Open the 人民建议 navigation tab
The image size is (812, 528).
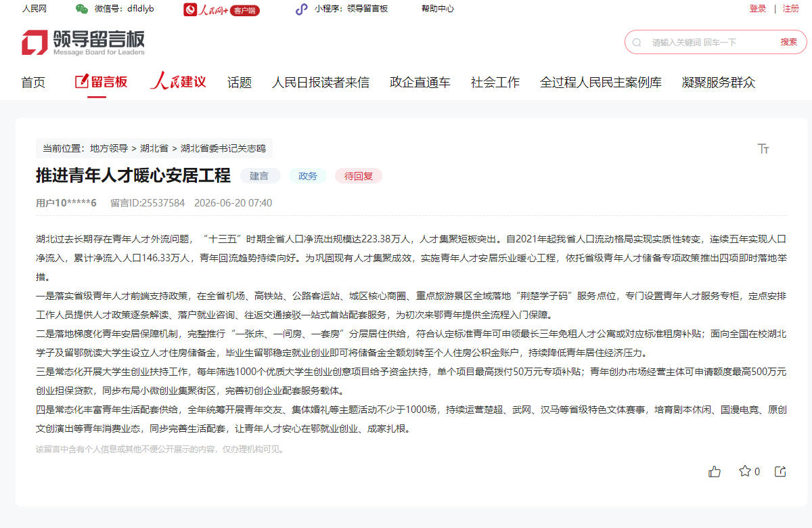(x=178, y=82)
